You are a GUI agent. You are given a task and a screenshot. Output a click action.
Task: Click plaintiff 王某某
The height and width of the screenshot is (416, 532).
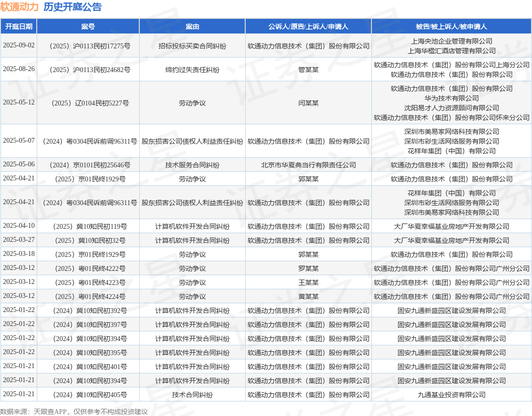[x=309, y=282]
